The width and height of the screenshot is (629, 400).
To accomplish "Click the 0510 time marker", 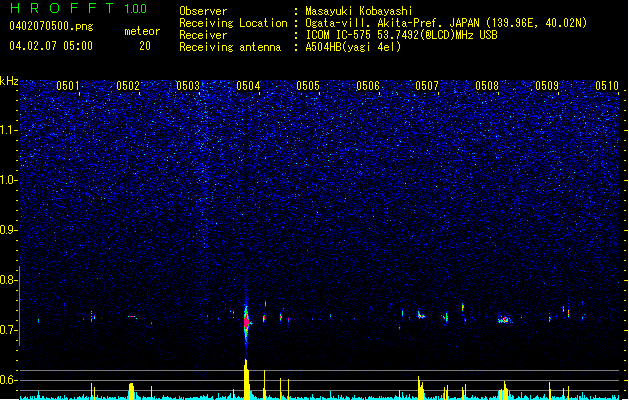I will click(x=607, y=86).
